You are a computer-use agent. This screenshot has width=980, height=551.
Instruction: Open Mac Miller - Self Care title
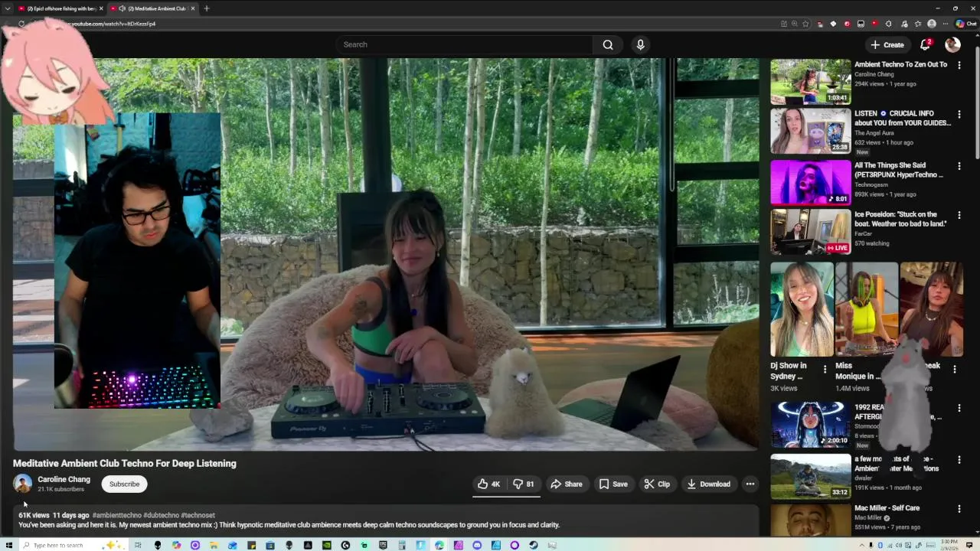click(x=887, y=508)
